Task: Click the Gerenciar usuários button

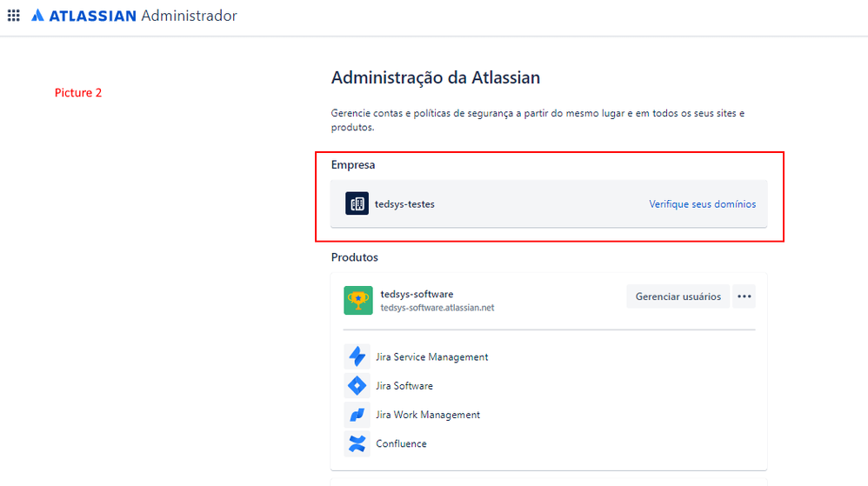Action: pyautogui.click(x=678, y=296)
